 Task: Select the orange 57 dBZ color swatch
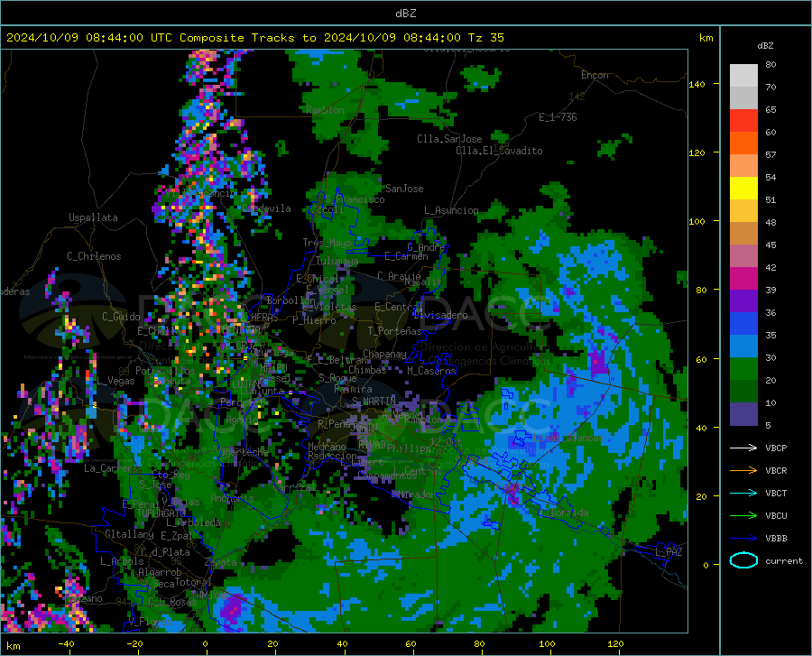743,143
